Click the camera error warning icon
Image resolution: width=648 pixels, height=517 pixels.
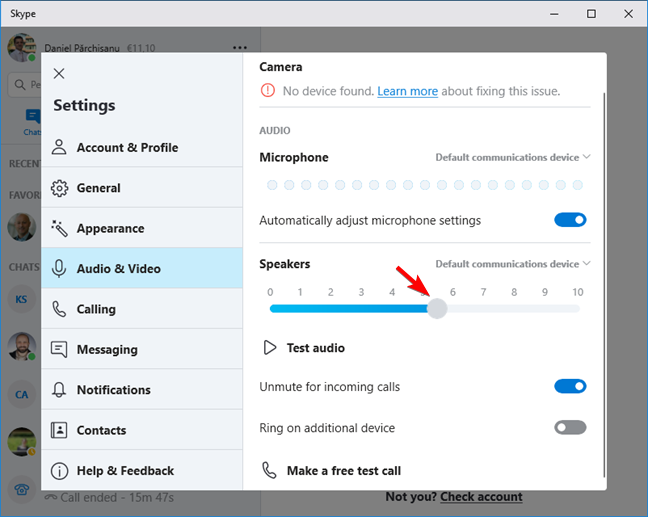tap(268, 90)
